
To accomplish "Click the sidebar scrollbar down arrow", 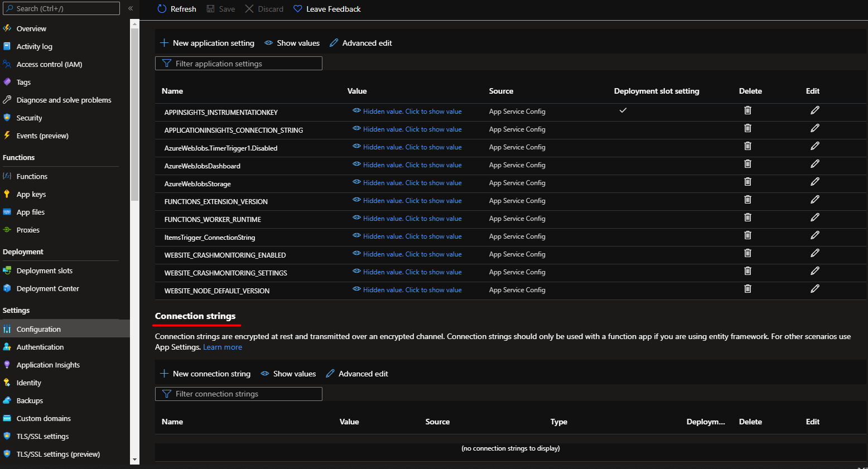I will pyautogui.click(x=134, y=460).
